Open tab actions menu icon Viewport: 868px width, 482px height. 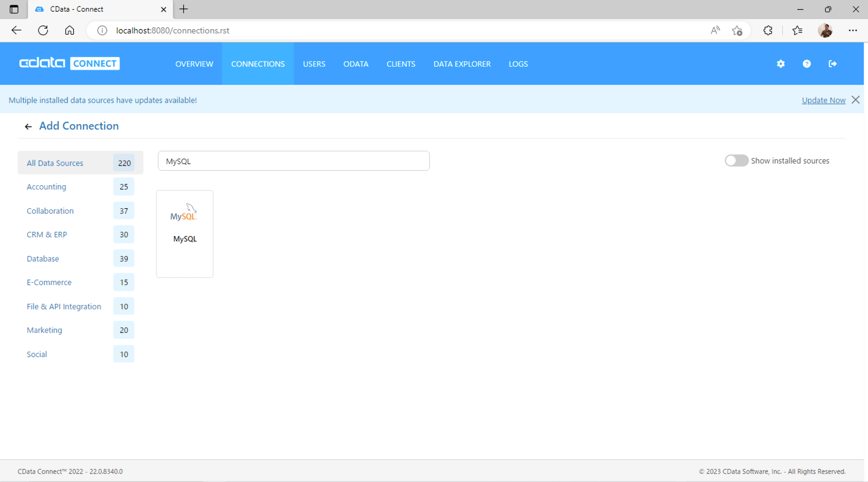(14, 9)
